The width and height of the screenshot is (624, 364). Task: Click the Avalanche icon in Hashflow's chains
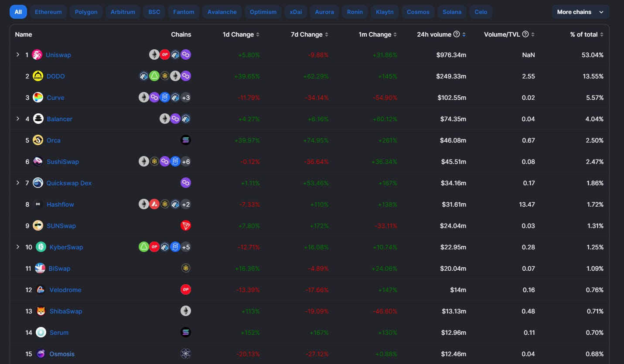[154, 204]
